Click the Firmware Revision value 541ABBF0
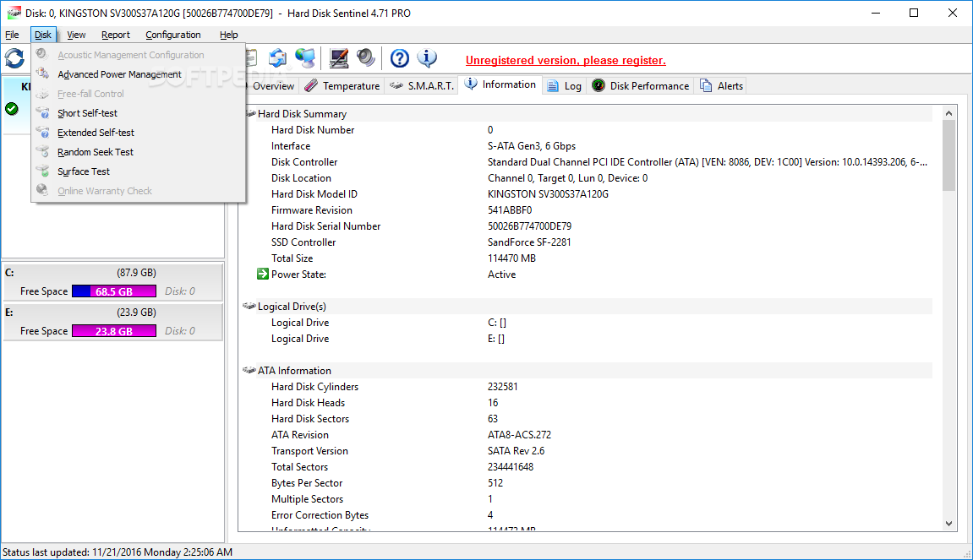This screenshot has width=973, height=560. [x=510, y=210]
